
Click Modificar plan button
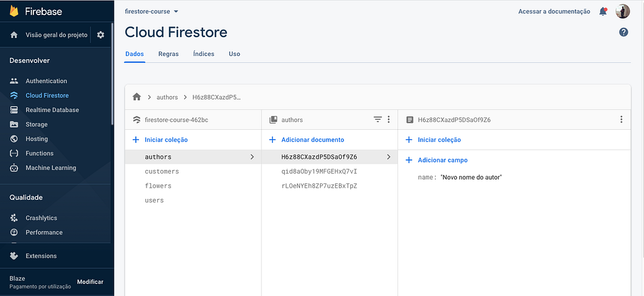tap(91, 282)
